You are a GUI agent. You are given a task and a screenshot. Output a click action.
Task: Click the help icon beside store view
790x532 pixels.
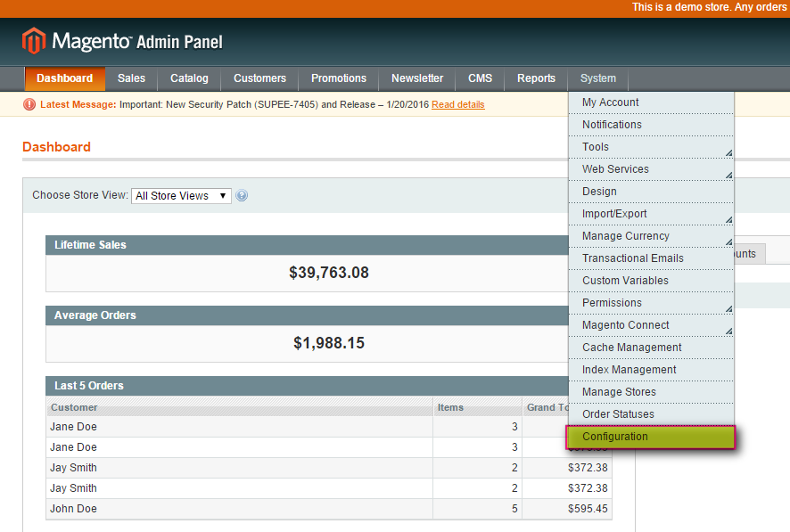tap(242, 196)
